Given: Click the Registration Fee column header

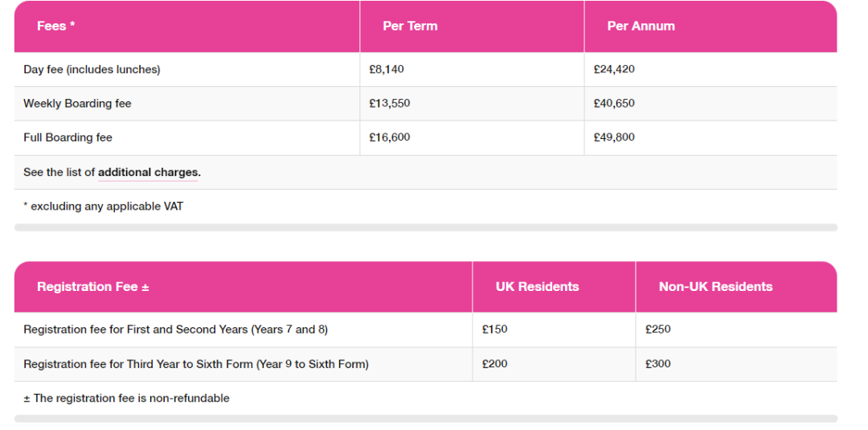Looking at the screenshot, I should [93, 287].
